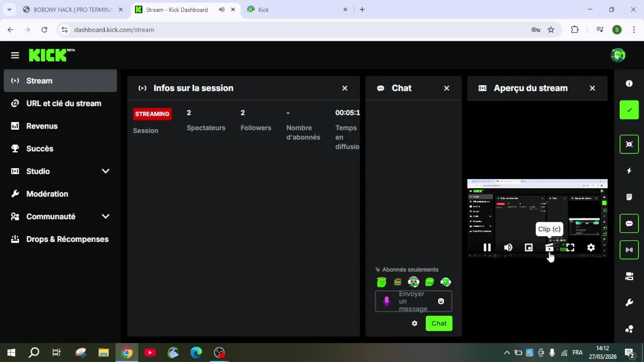Click the address bar URL dashboard.kick.com/stream

[114, 30]
